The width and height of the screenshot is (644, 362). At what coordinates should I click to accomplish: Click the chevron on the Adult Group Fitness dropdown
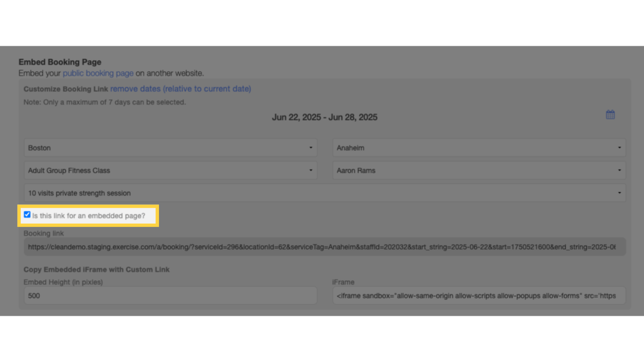tap(311, 170)
